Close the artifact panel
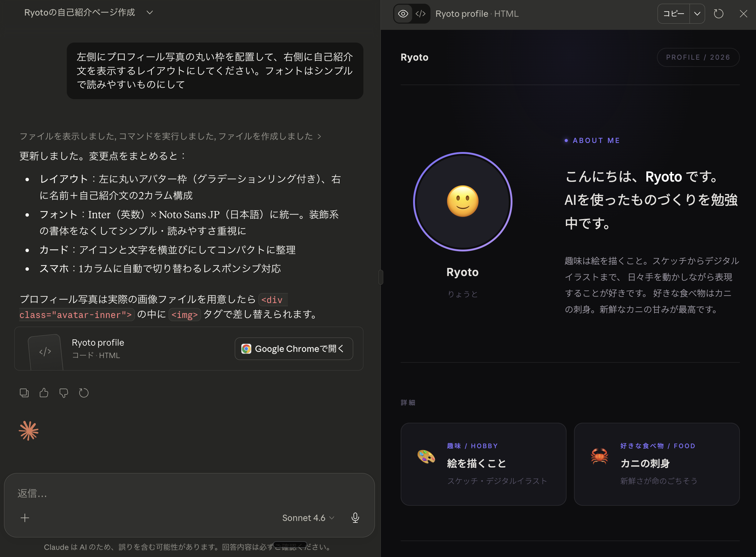Image resolution: width=756 pixels, height=557 pixels. pyautogui.click(x=743, y=14)
